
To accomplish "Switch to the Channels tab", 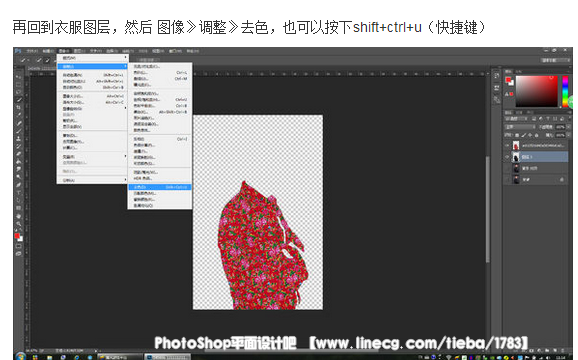I will pos(519,112).
